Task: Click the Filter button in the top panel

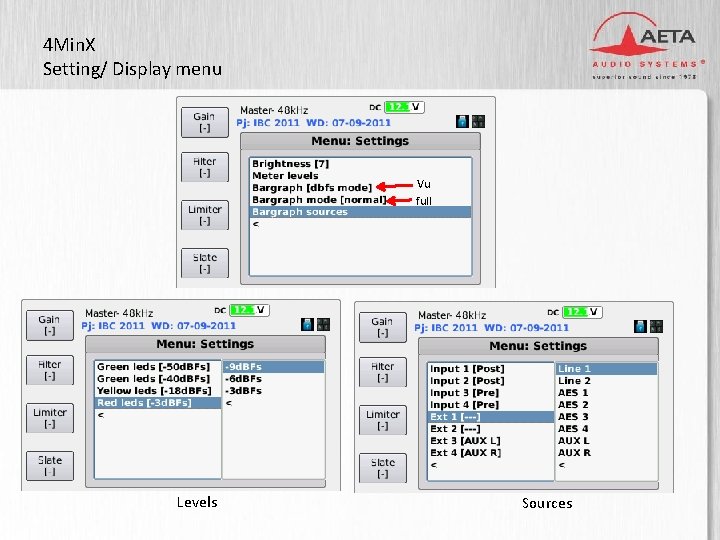Action: point(205,167)
